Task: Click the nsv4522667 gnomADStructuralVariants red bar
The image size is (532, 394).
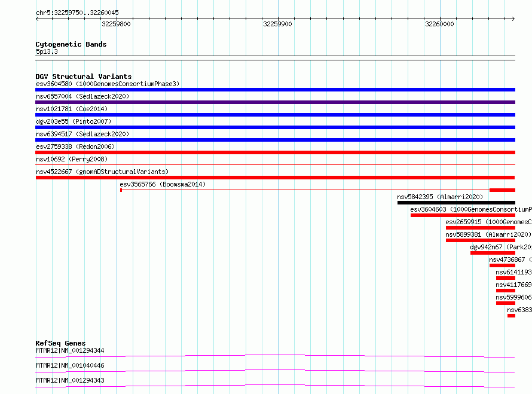Action: pyautogui.click(x=275, y=178)
